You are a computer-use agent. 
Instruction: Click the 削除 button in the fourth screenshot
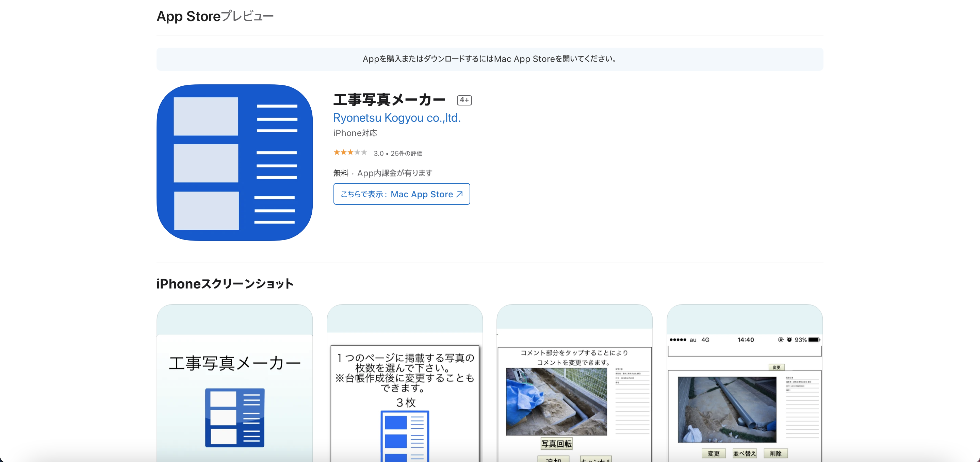tap(775, 453)
